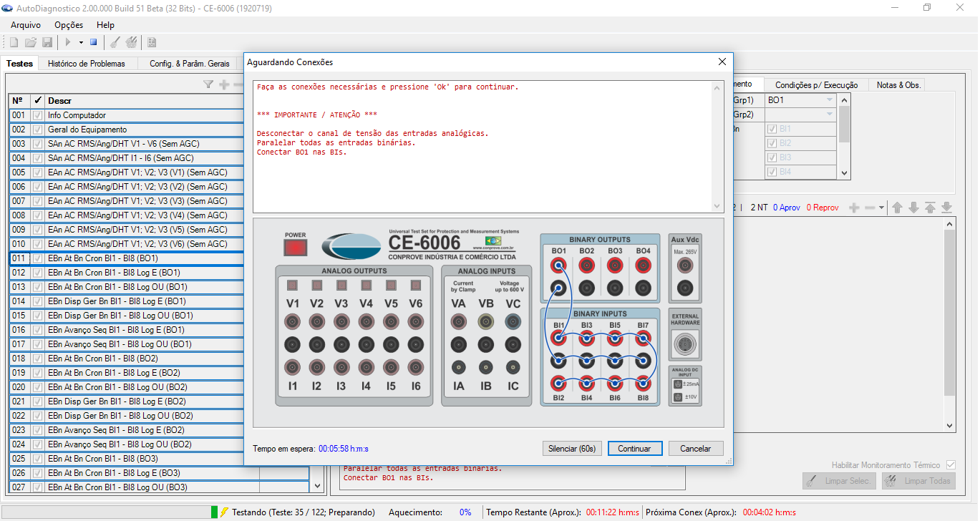Screen dimensions: 980x521
Task: Open the dropdown arrow beside Run
Action: click(x=81, y=43)
